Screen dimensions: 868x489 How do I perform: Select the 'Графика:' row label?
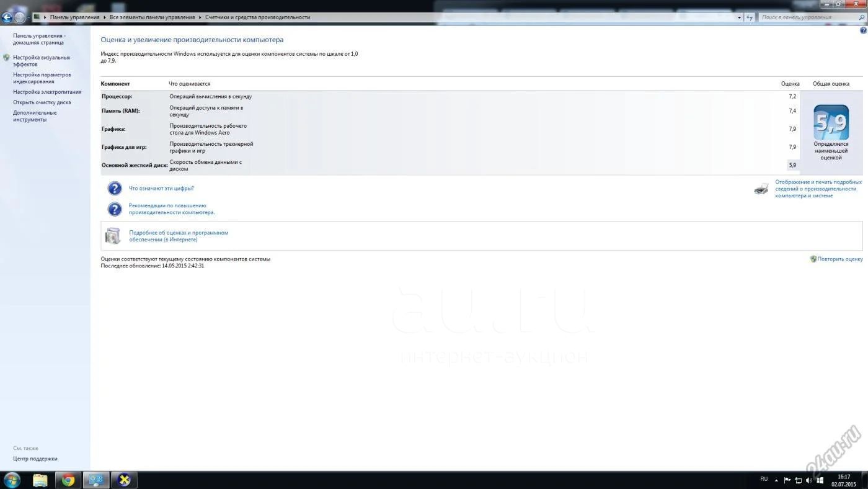click(113, 129)
